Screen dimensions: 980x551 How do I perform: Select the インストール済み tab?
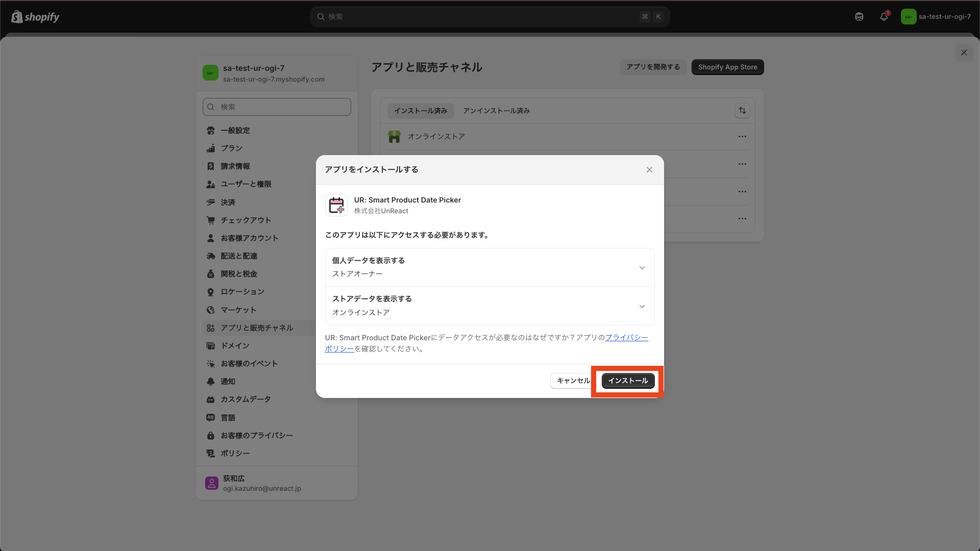pyautogui.click(x=420, y=111)
